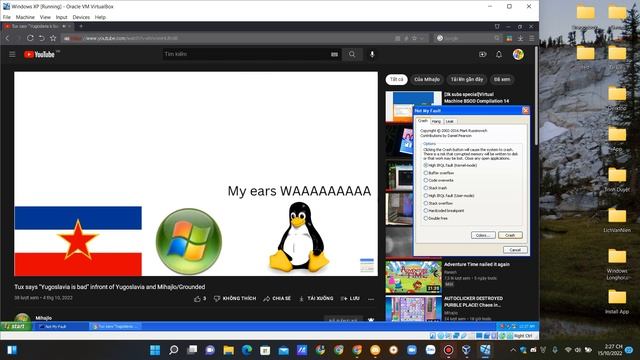This screenshot has width=640, height=360.
Task: Open the guest browser hamburger menu
Action: tap(531, 38)
